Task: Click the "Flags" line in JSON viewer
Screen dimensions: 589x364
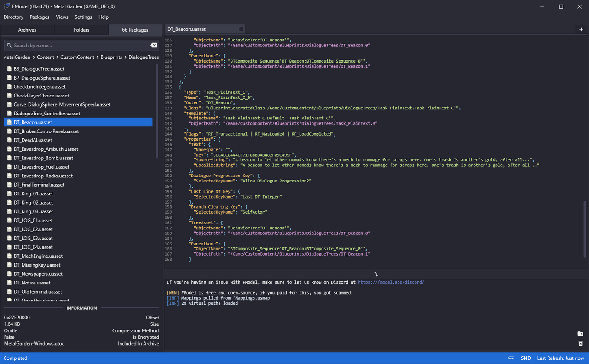Action: (x=260, y=134)
